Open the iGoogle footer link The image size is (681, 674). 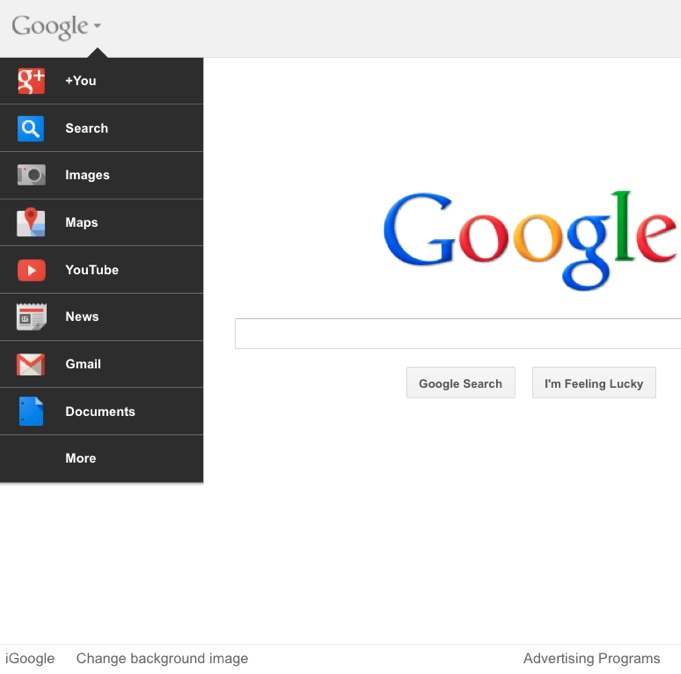coord(30,658)
